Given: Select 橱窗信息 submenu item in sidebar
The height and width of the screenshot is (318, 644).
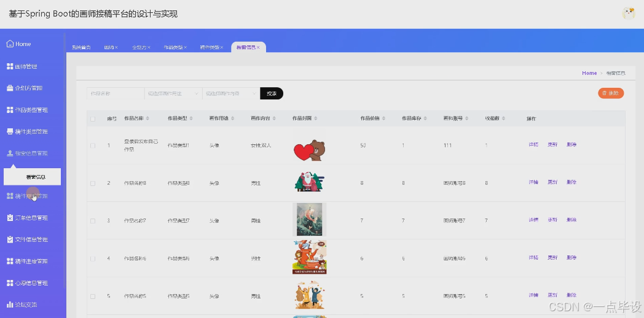Looking at the screenshot, I should (x=33, y=177).
